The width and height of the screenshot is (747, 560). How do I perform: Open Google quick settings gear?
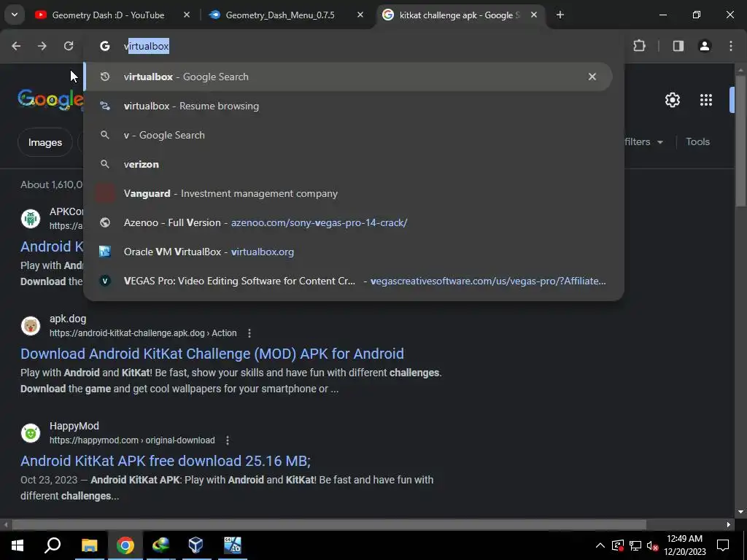point(672,100)
